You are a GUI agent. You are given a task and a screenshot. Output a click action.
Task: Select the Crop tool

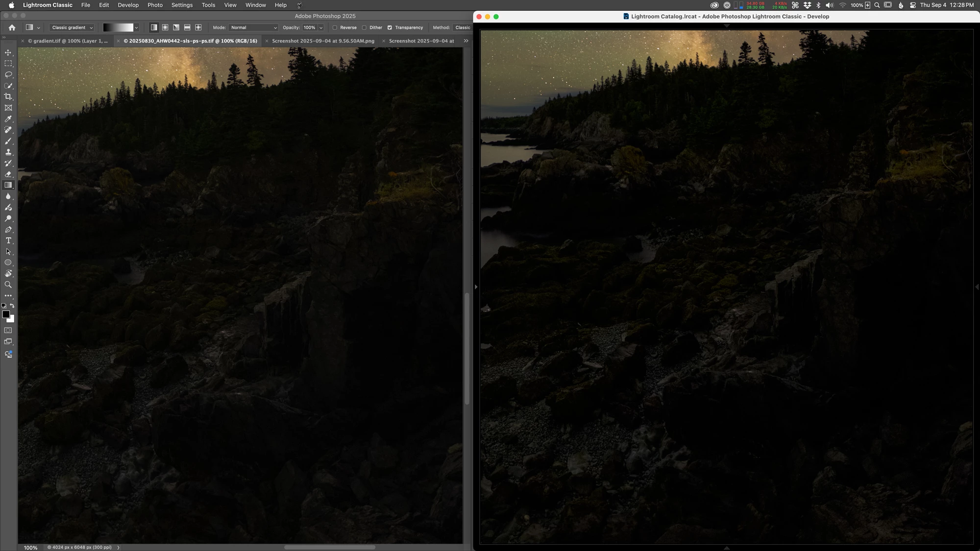click(x=8, y=96)
